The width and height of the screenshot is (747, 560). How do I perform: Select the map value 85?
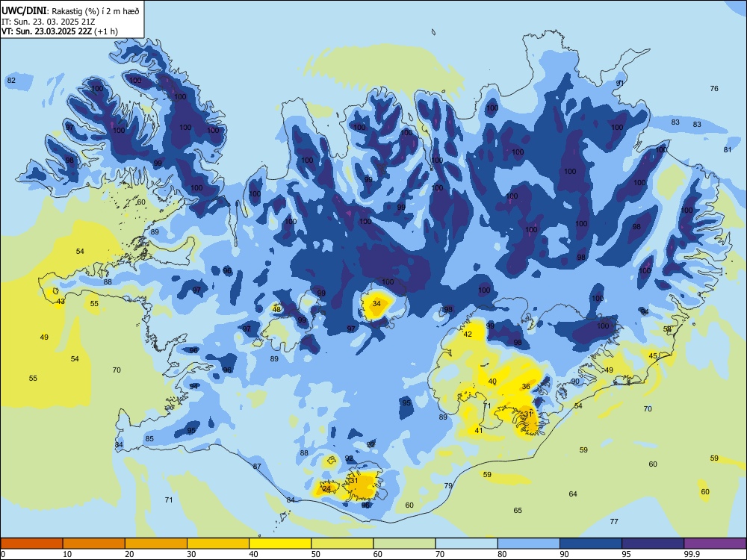pos(149,438)
